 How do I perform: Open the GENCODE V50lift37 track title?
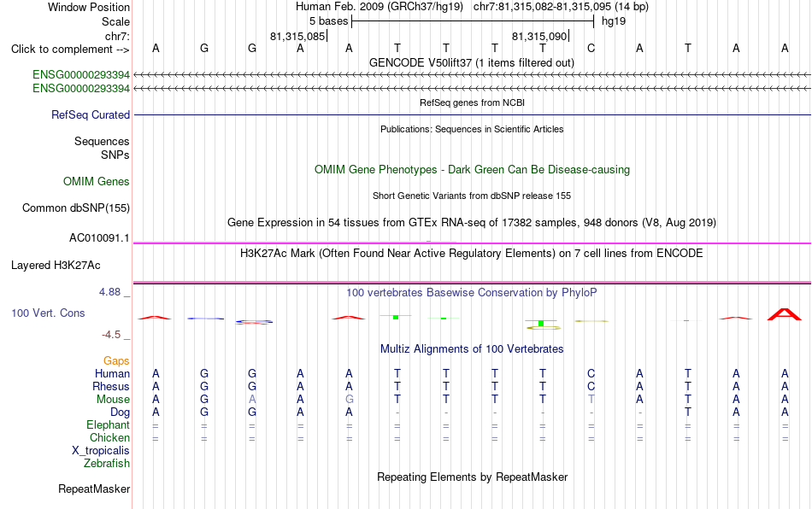472,62
